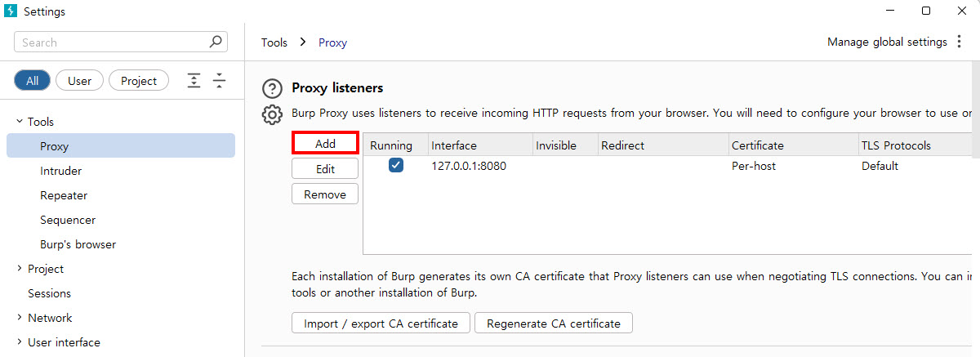
Task: Select the User filter pill
Action: coord(79,80)
